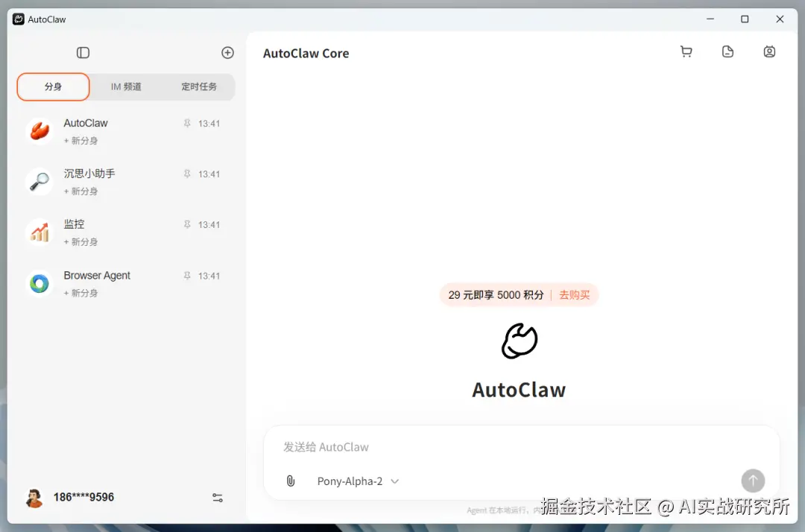Select the 分身 tab
The image size is (805, 532).
pyautogui.click(x=54, y=86)
